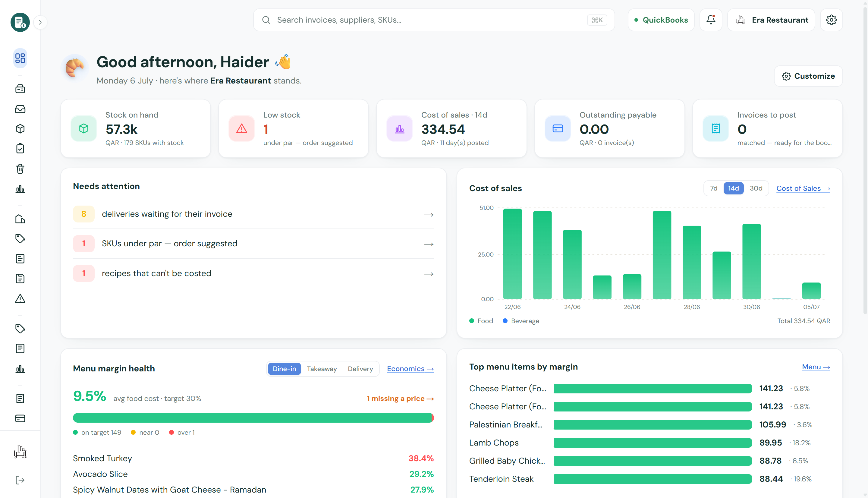The height and width of the screenshot is (498, 868).
Task: Click the green cube icon on Stock on hand
Action: [84, 129]
